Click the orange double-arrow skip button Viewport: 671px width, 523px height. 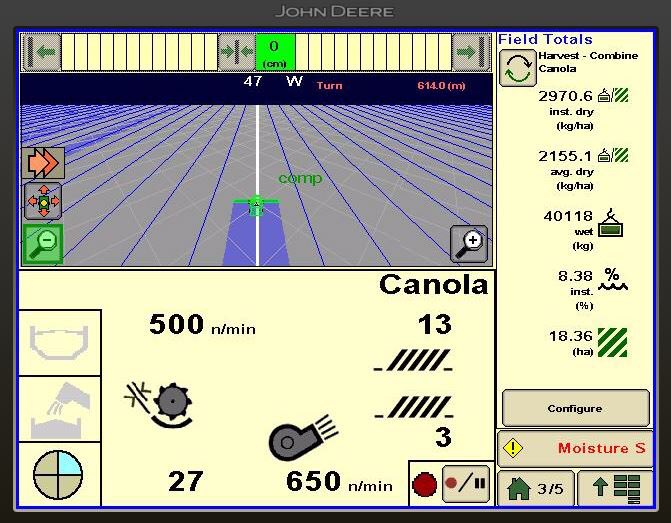click(x=43, y=163)
